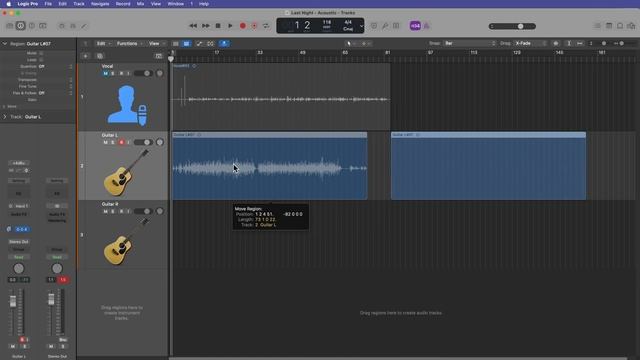Image resolution: width=640 pixels, height=360 pixels.
Task: Open the Mixer button
Action: pos(73,26)
